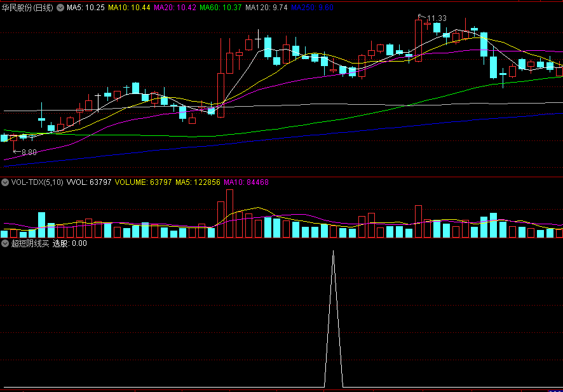563x392 pixels.
Task: Click the VOLUME: 63797 value
Action: point(143,182)
